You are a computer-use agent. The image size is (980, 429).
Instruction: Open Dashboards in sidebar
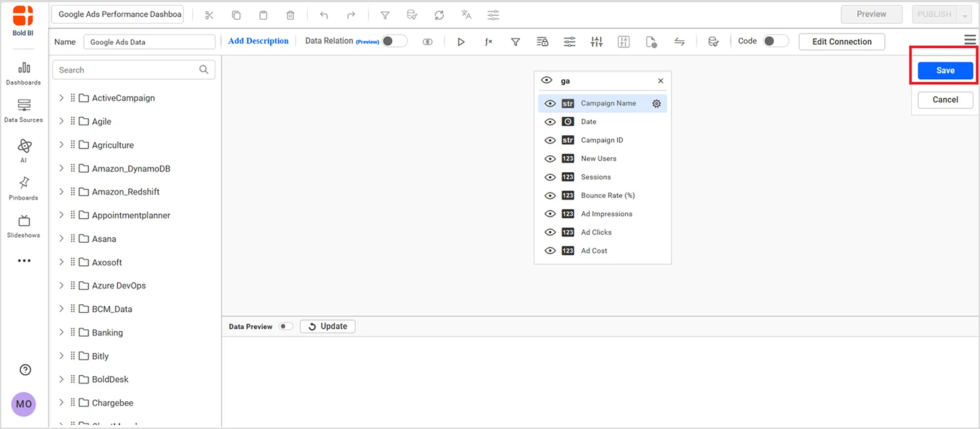point(24,73)
